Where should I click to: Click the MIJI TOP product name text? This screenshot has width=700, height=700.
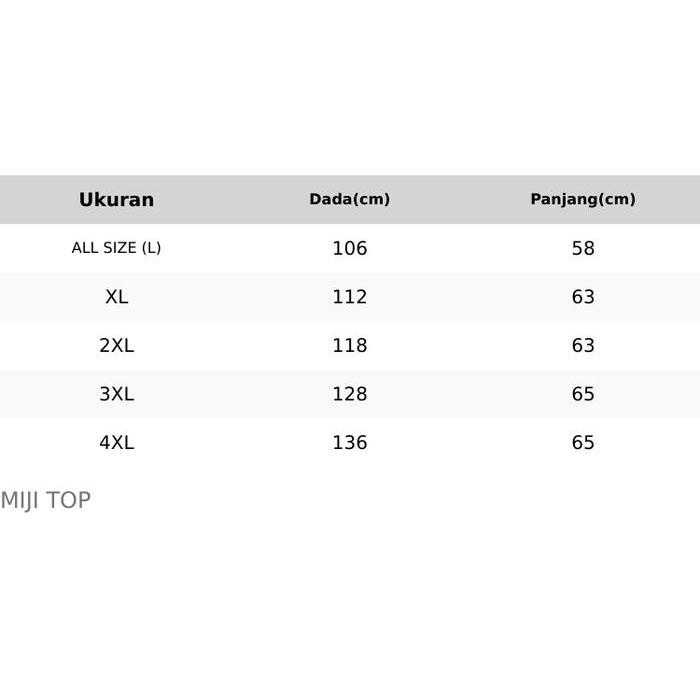pos(46,500)
